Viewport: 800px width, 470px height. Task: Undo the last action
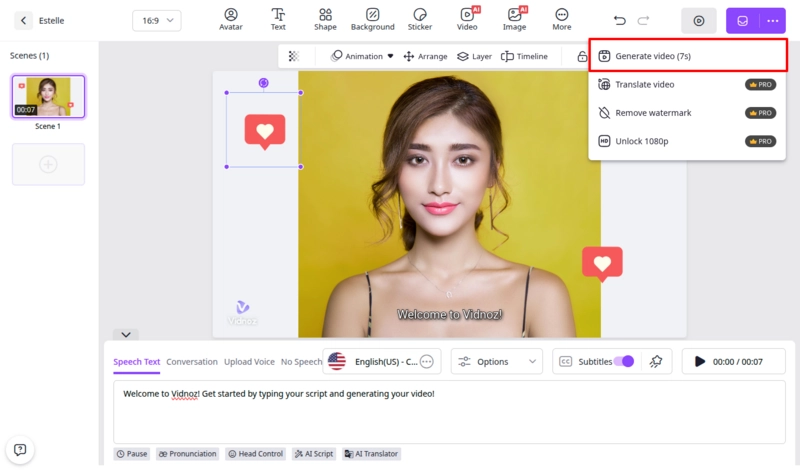(619, 20)
